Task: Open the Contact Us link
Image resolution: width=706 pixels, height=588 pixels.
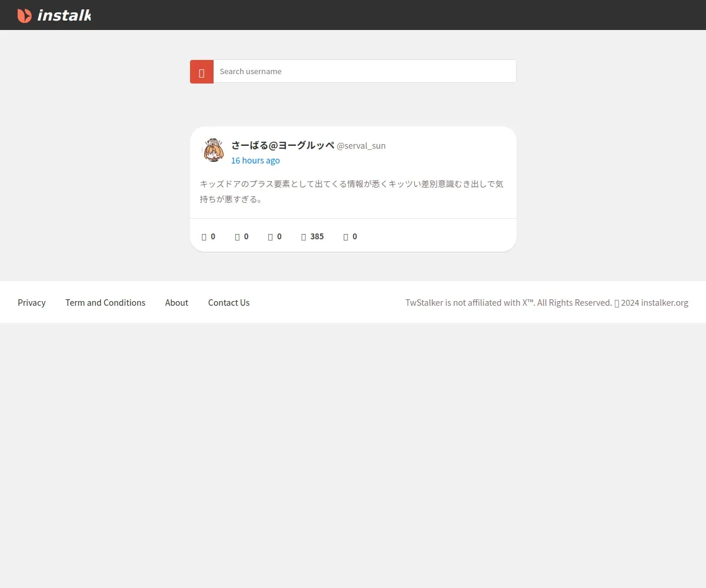Action: point(229,303)
